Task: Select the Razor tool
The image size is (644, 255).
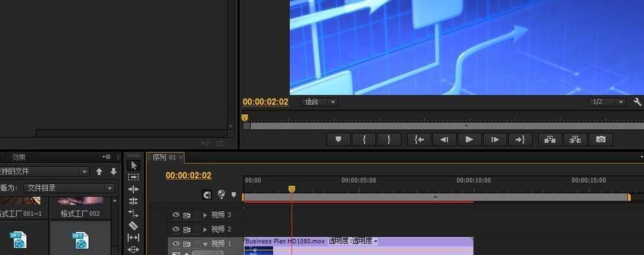Action: tap(133, 225)
